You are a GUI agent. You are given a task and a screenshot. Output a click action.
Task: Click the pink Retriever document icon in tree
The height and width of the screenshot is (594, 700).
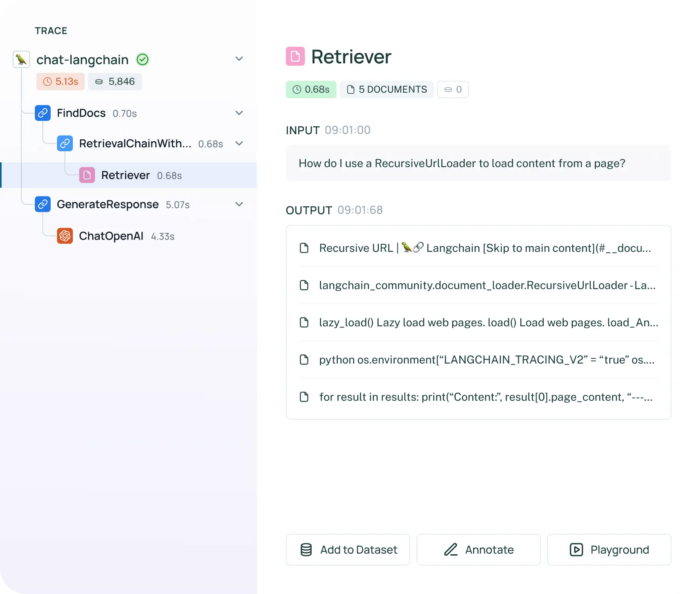pos(87,175)
